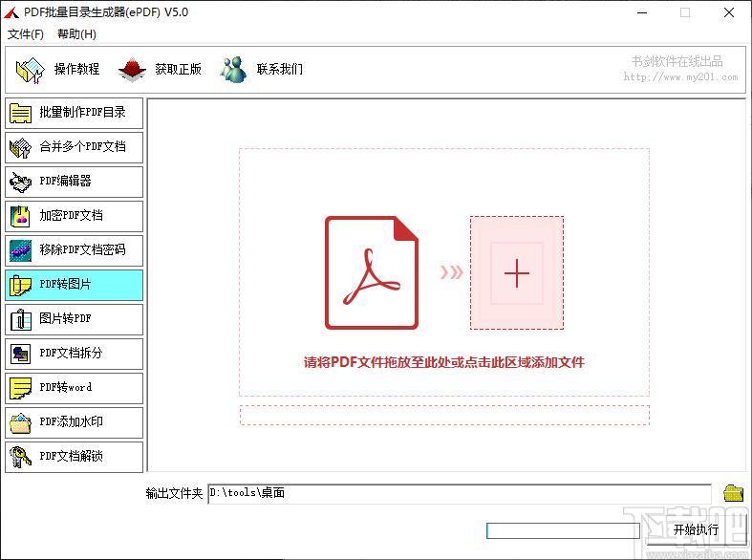752x560 pixels.
Task: Open PDF添加水印 watermark tool
Action: tap(75, 422)
